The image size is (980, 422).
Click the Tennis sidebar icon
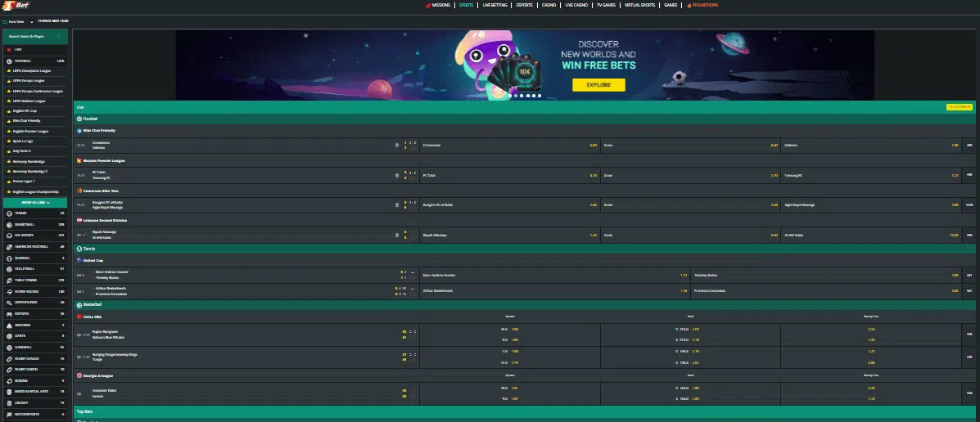[x=9, y=213]
